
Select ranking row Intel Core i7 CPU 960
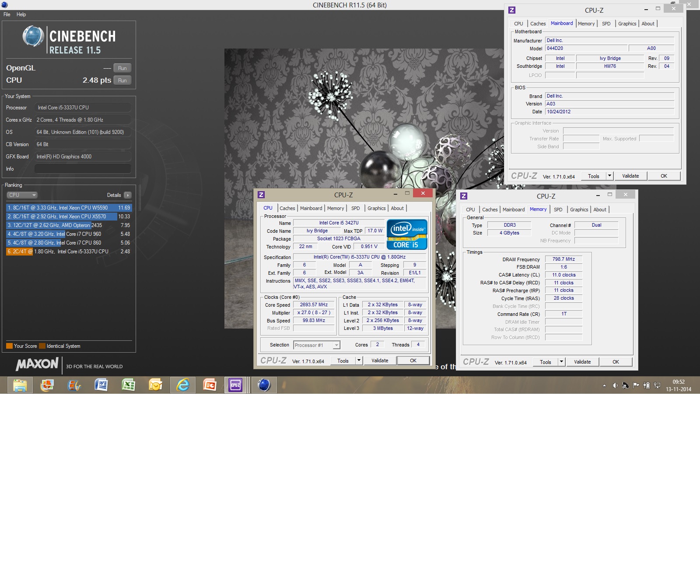click(69, 234)
